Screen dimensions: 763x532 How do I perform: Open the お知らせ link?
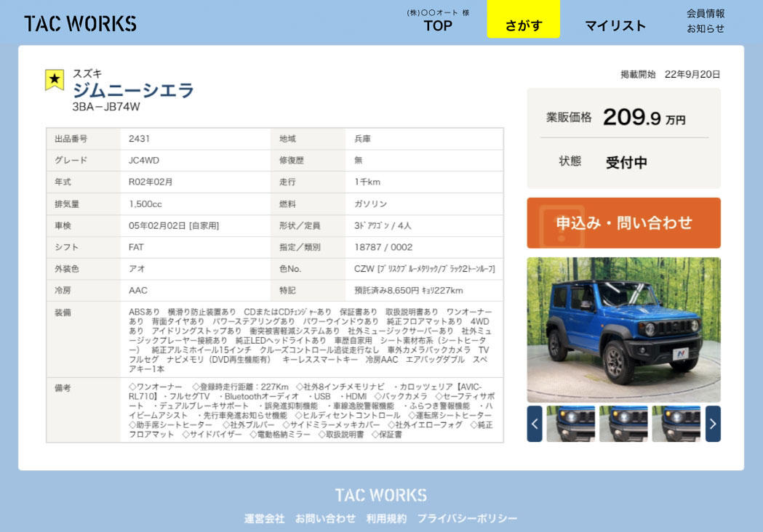click(x=706, y=28)
